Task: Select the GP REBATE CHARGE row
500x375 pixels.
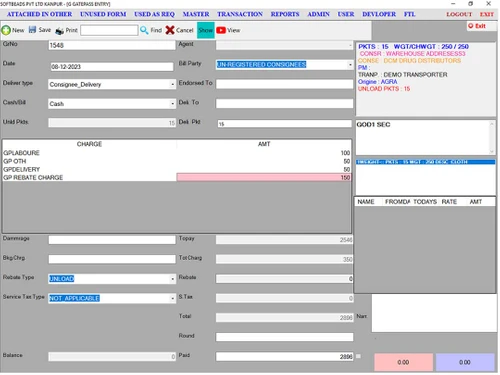Action: click(x=177, y=177)
